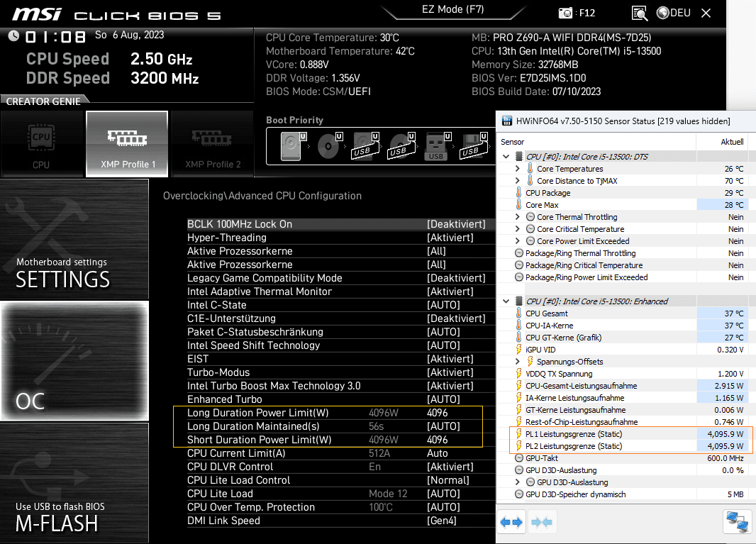Toggle Legacy Game Compatibility Mode value
Viewport: 756px width, 544px height.
(x=455, y=278)
